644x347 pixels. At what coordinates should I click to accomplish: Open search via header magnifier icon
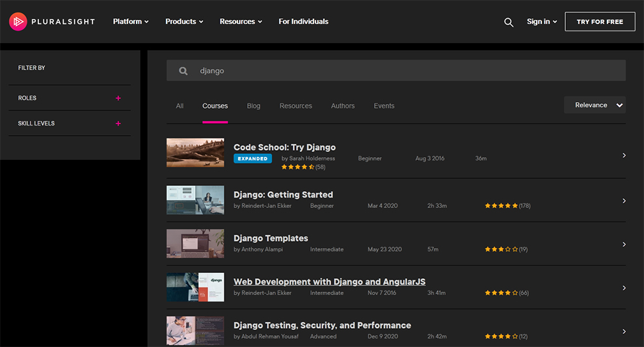click(509, 22)
